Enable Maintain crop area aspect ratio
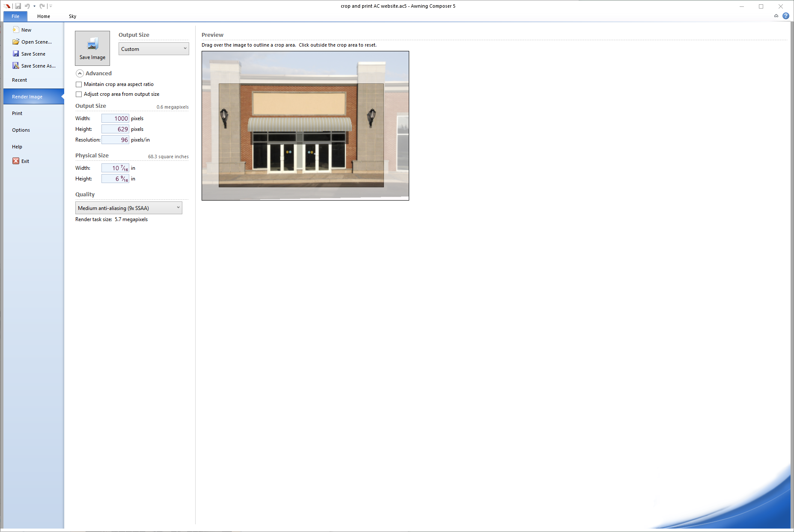Screen dimensions: 794x532 click(x=79, y=84)
